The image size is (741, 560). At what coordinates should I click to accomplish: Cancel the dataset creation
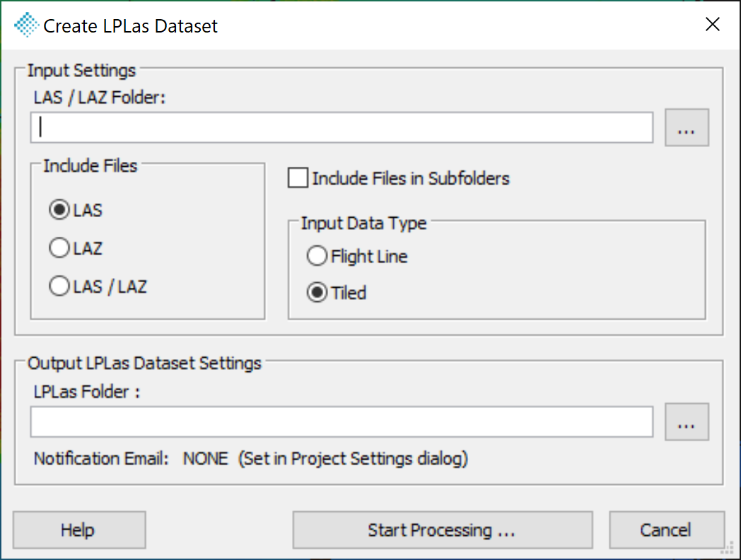(666, 530)
